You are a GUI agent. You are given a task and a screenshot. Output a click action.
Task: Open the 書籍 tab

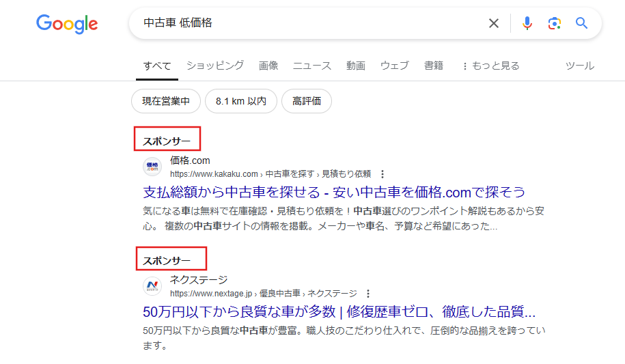(x=433, y=66)
